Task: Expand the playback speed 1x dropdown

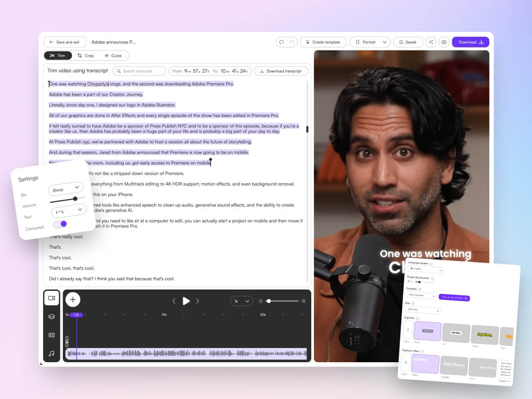Action: 242,301
